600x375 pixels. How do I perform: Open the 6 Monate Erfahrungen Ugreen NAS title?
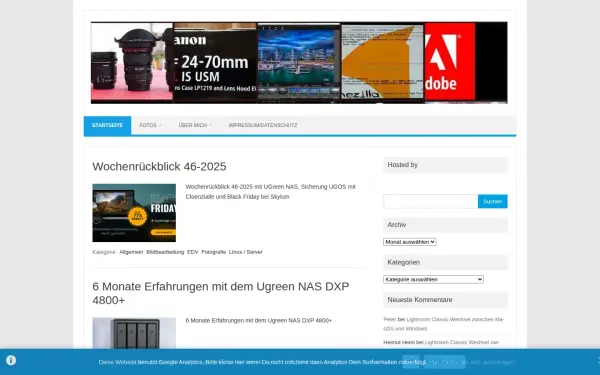point(221,293)
